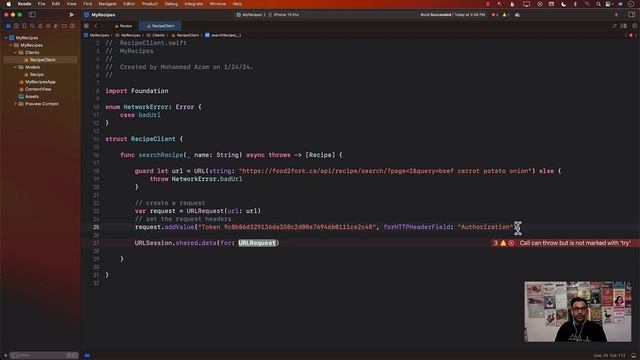640x360 pixels.
Task: Click searchRecipe(_:) in the jump bar
Action: coord(223,35)
